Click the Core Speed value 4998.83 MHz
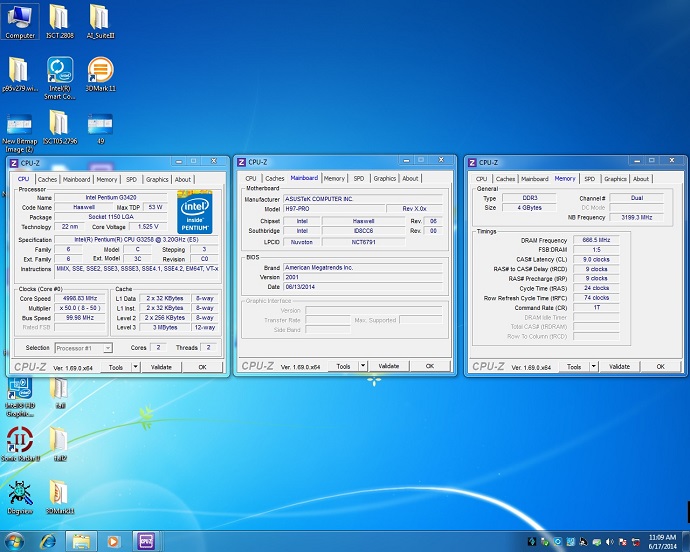The image size is (690, 552). click(80, 298)
